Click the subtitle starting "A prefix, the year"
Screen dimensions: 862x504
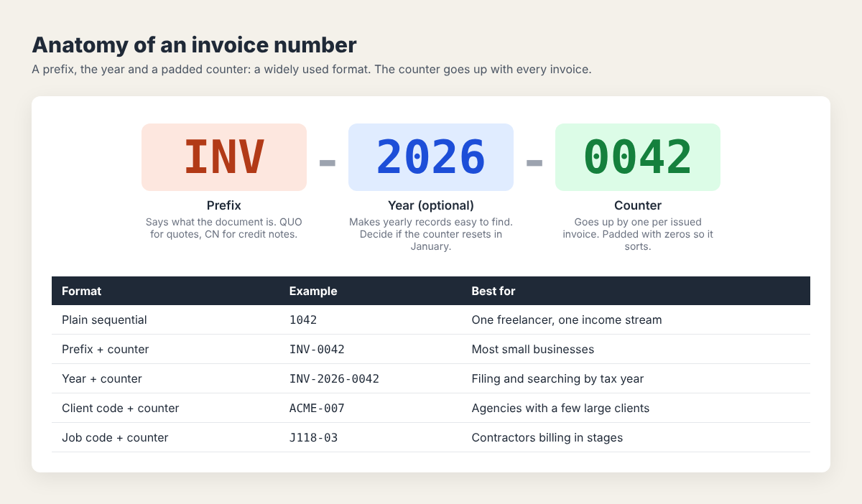[x=312, y=70]
